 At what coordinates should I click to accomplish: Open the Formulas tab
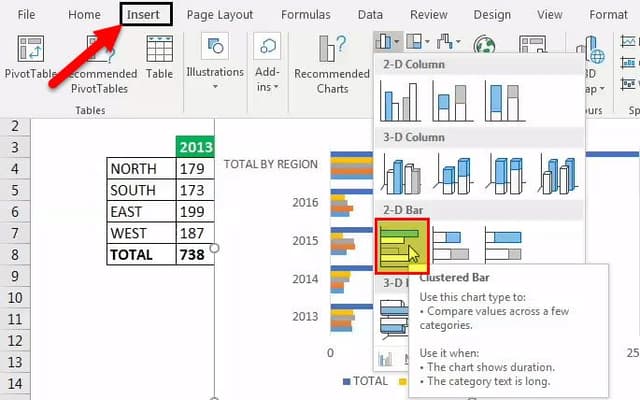[x=305, y=15]
